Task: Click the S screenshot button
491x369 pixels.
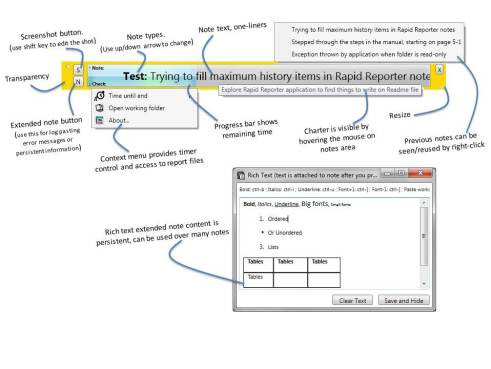Action: coord(78,70)
